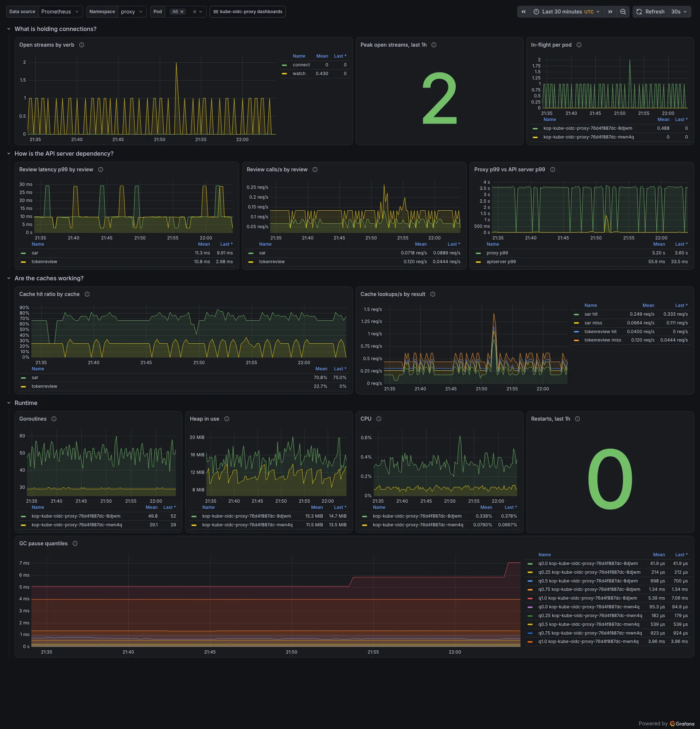Image resolution: width=700 pixels, height=729 pixels.
Task: Open the Last 30 minutes time picker
Action: [567, 12]
